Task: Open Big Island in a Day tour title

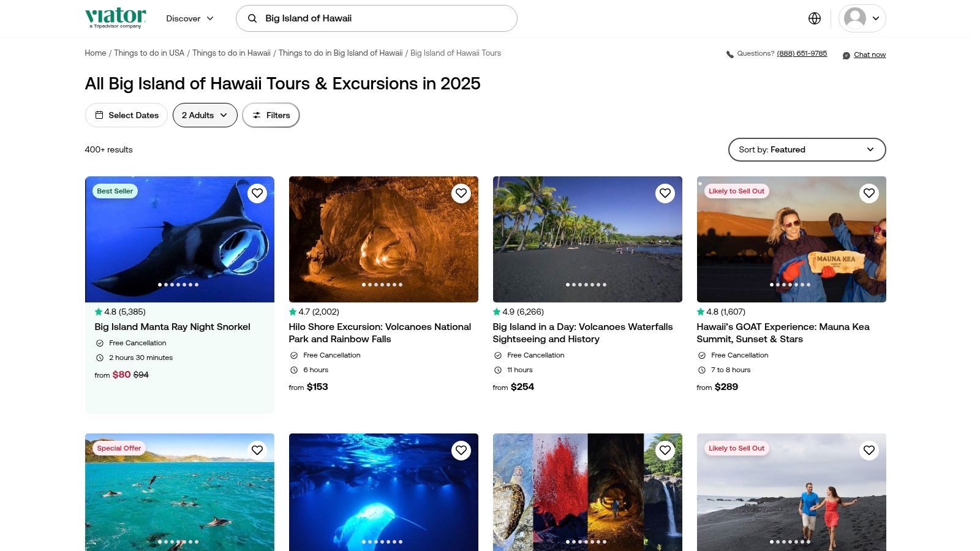Action: (x=582, y=332)
